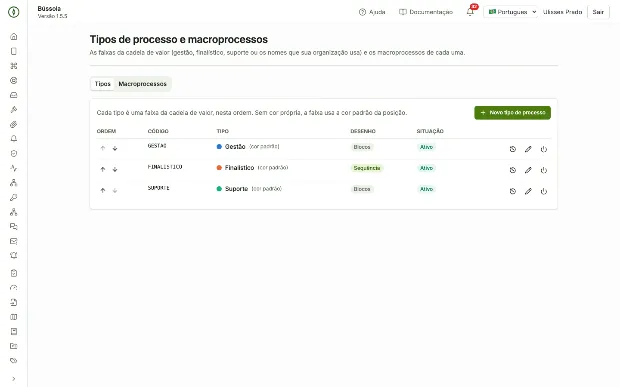Screen dimensions: 620x387
Task: Click the ORDEM column header
Action: click(106, 131)
